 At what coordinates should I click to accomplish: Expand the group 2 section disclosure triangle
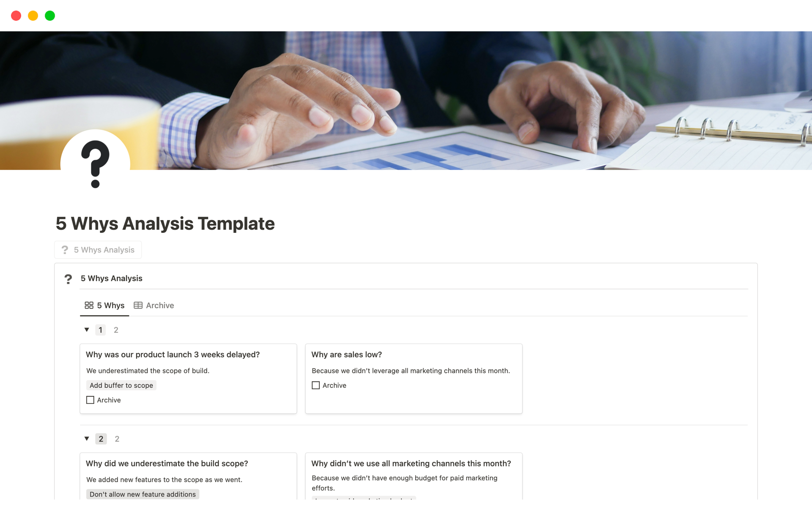tap(87, 438)
